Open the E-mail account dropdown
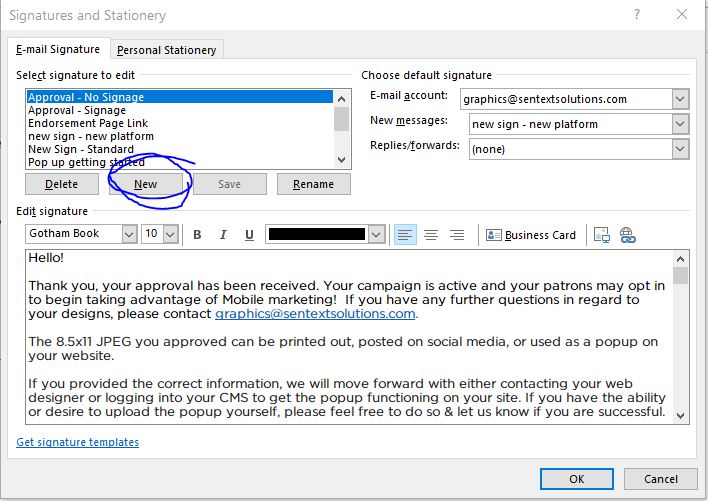 [x=680, y=99]
